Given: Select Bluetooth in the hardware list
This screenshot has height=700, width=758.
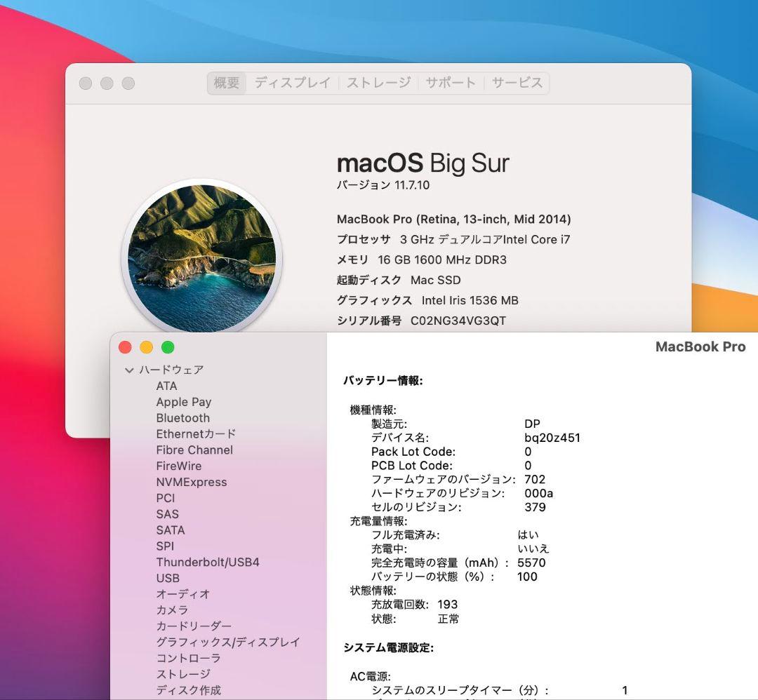Looking at the screenshot, I should [x=182, y=418].
